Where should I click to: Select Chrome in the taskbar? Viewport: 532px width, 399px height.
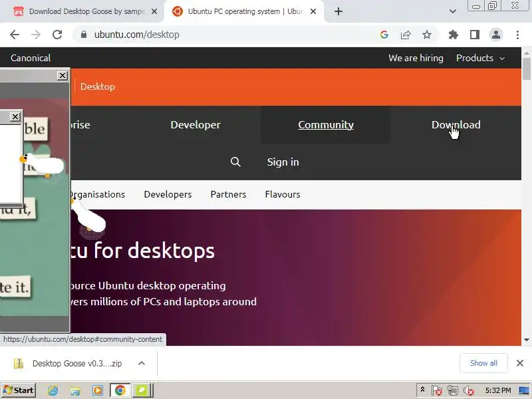tap(120, 390)
